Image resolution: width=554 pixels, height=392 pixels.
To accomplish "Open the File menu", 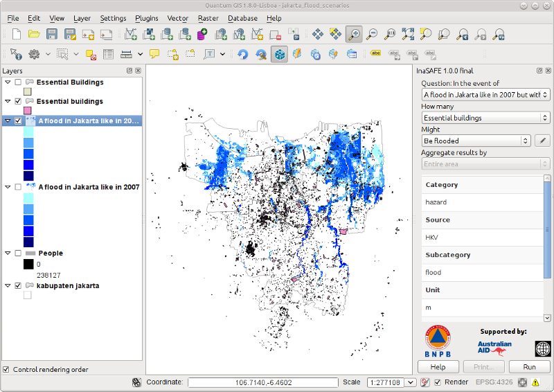I will (x=13, y=18).
